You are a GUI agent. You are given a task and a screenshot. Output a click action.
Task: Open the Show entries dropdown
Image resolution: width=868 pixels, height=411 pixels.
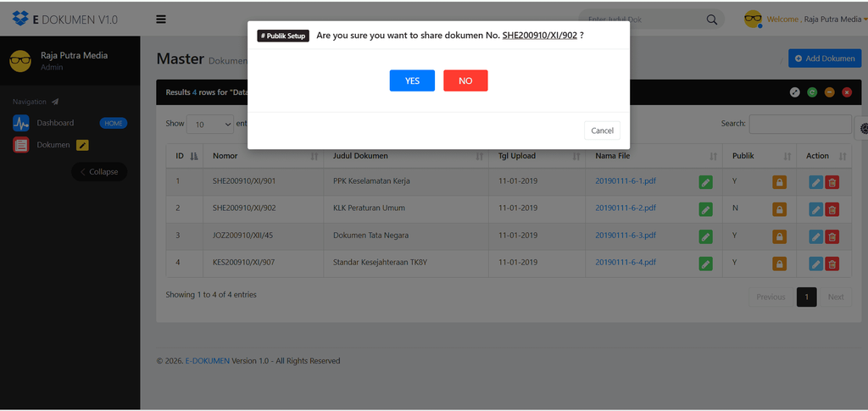[210, 124]
